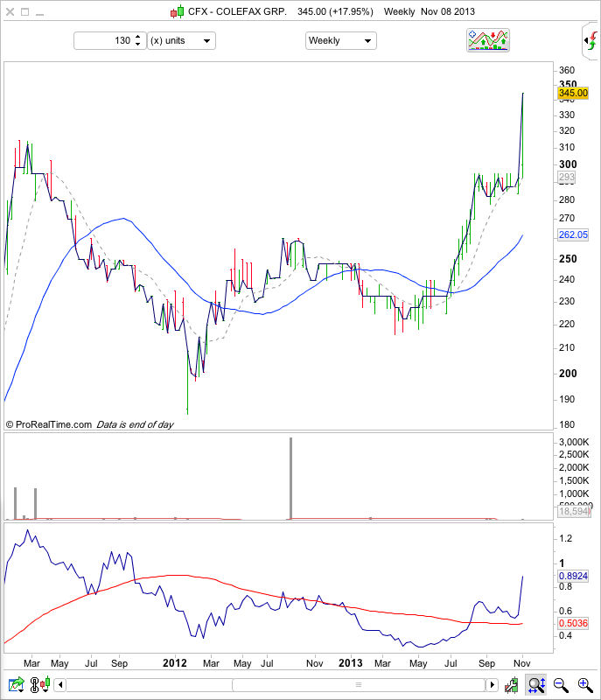601x700 pixels.
Task: Open the Weekly timeframe dropdown
Action: [x=341, y=40]
